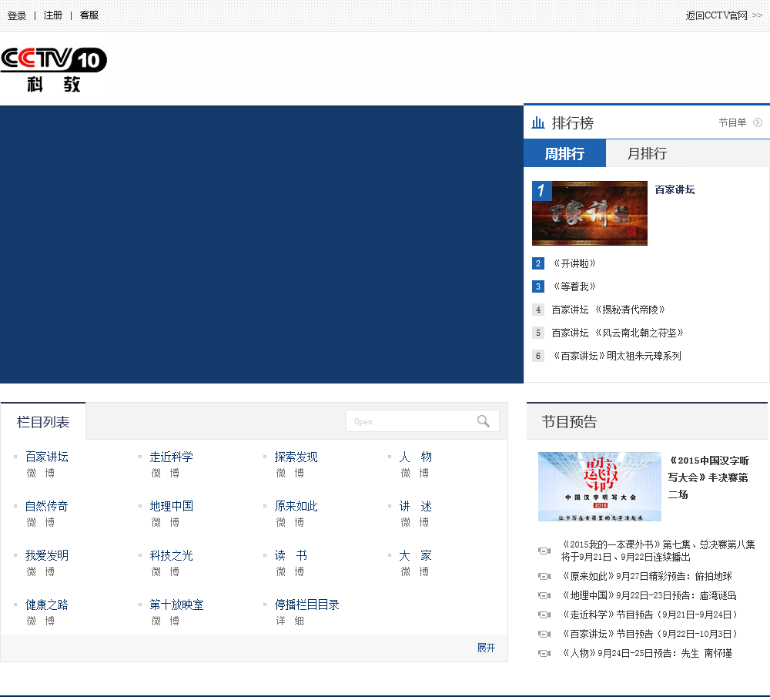
Task: Open 人物 column
Action: pos(416,457)
